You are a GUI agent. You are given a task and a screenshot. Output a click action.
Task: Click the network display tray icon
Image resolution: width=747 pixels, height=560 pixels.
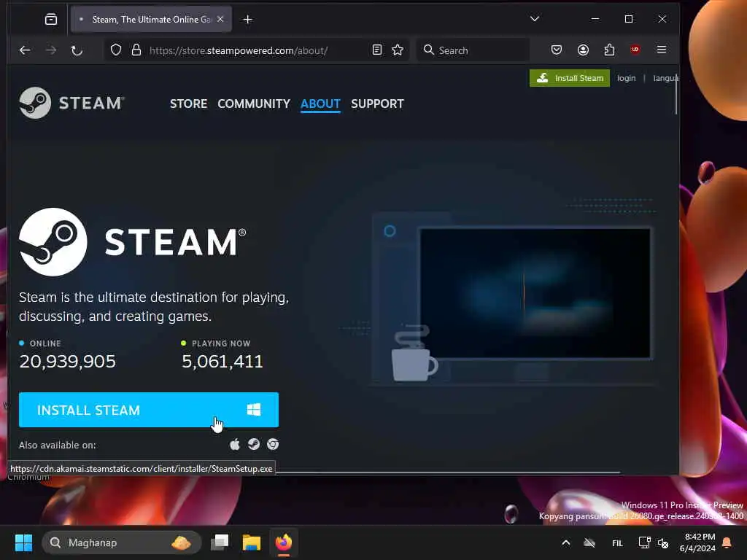[x=644, y=542]
